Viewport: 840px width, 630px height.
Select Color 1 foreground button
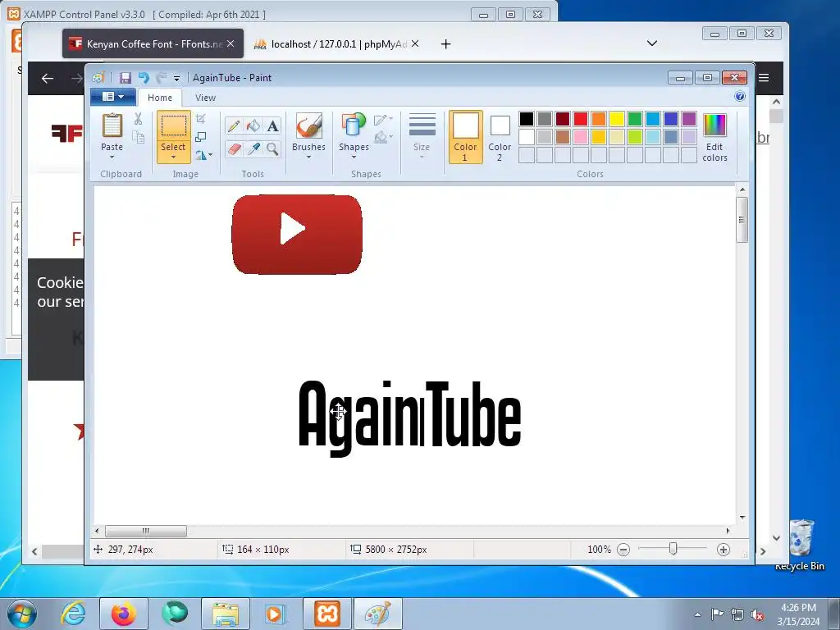coord(465,137)
